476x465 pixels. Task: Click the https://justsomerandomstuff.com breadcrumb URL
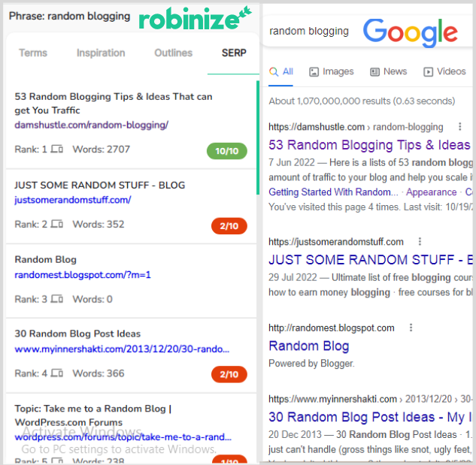(336, 242)
